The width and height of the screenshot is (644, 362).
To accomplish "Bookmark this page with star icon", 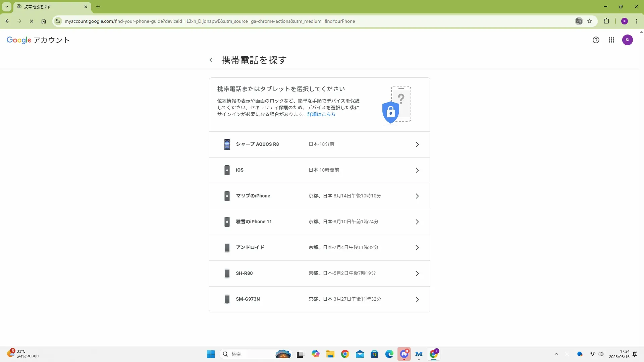I will point(590,21).
